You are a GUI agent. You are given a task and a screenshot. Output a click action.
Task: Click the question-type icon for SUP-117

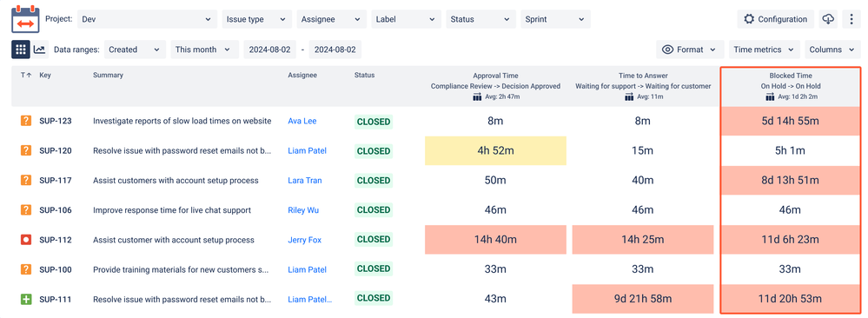point(25,180)
